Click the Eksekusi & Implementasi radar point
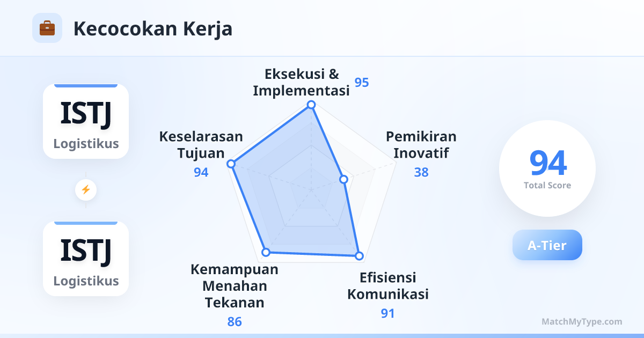 pyautogui.click(x=311, y=105)
